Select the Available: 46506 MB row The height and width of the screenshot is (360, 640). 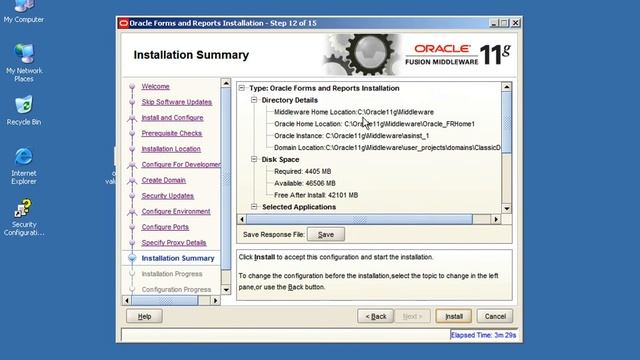(304, 183)
